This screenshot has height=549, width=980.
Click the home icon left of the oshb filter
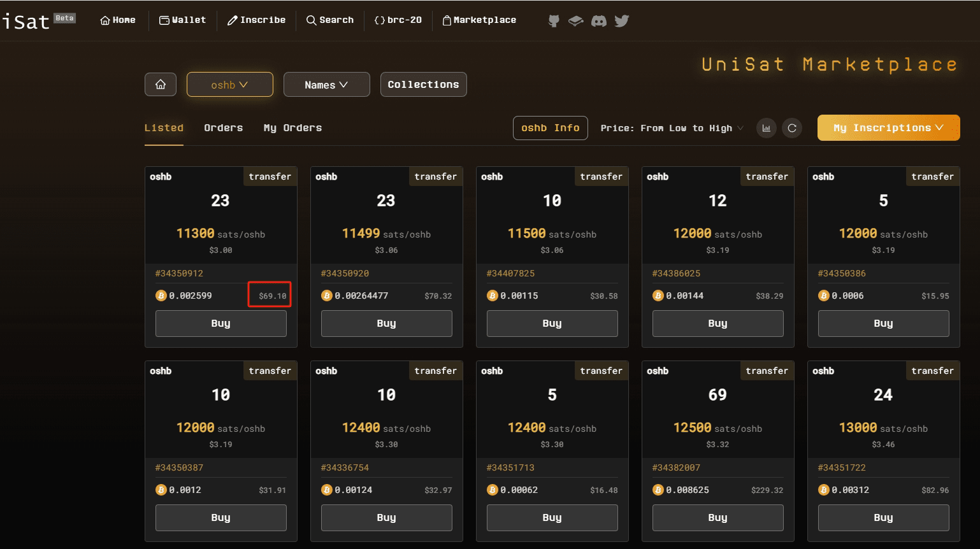(x=160, y=84)
